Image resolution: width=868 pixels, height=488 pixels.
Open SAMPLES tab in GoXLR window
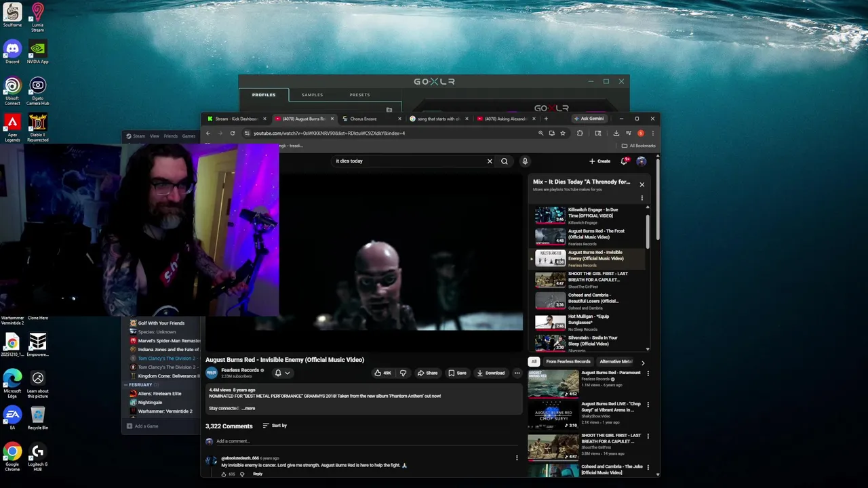pos(313,95)
